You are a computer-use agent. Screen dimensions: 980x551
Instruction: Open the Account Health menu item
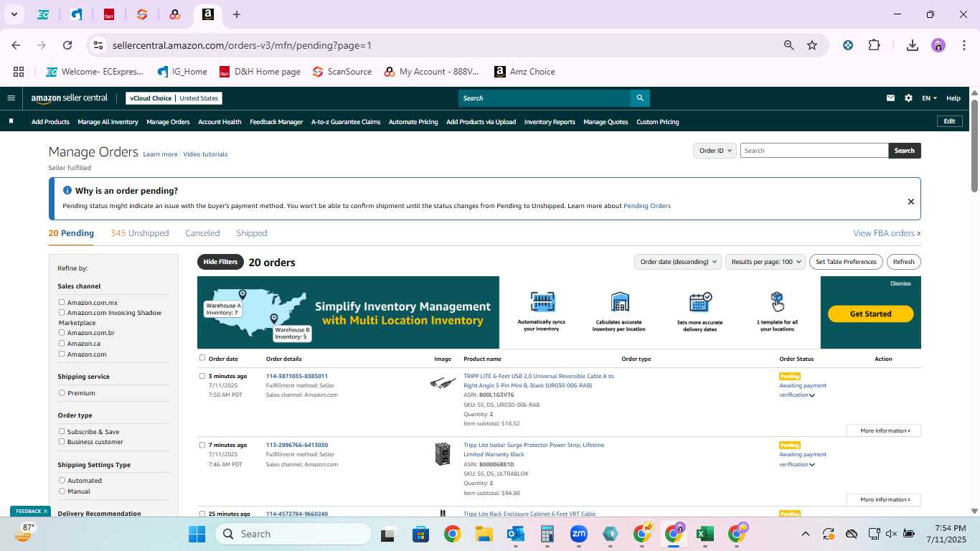point(220,122)
